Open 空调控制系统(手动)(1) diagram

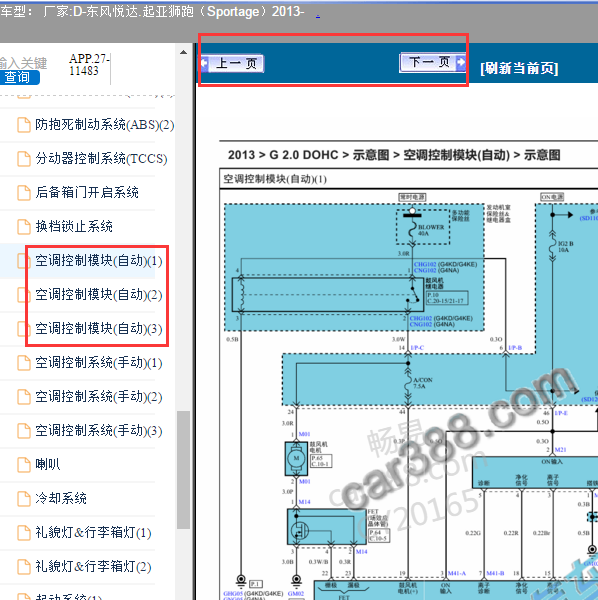point(99,363)
